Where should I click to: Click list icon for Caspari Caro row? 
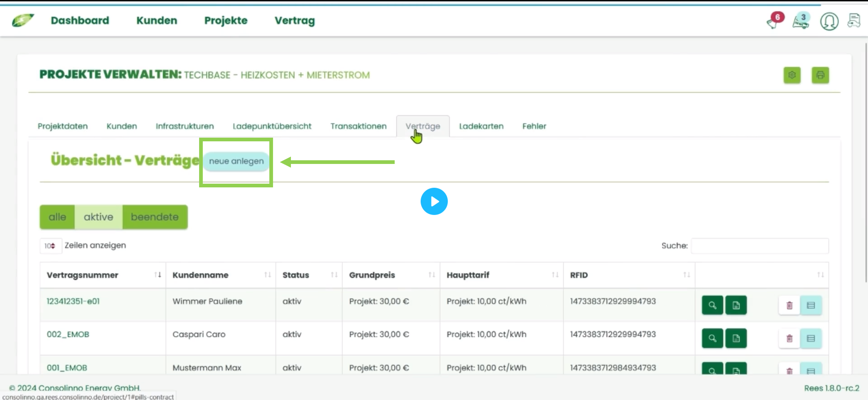click(x=811, y=338)
